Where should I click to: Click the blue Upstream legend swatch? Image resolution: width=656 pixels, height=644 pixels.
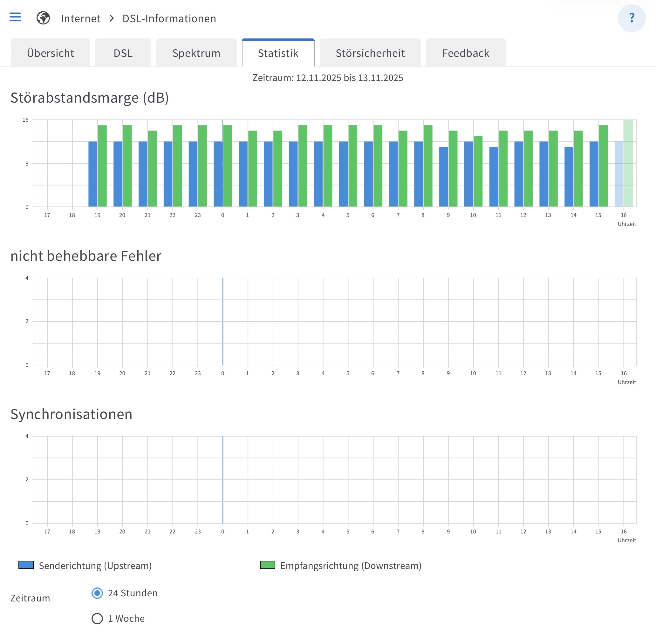coord(26,565)
